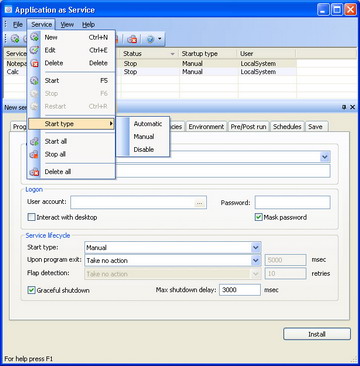This screenshot has height=366, width=360.
Task: Click the Stop status in the Calc row
Action: [130, 72]
